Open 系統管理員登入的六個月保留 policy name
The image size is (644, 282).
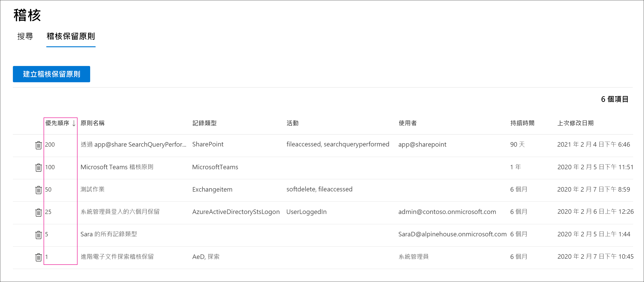(x=120, y=212)
